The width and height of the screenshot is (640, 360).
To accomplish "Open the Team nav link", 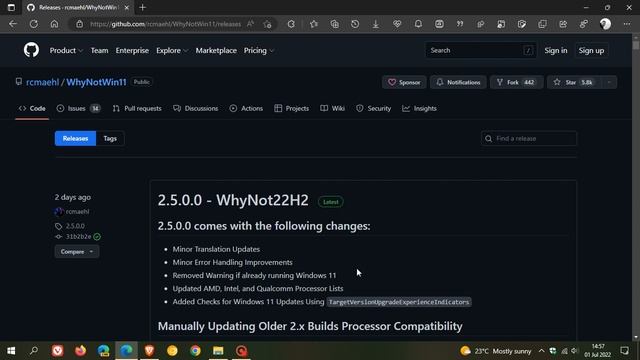I will pos(99,51).
